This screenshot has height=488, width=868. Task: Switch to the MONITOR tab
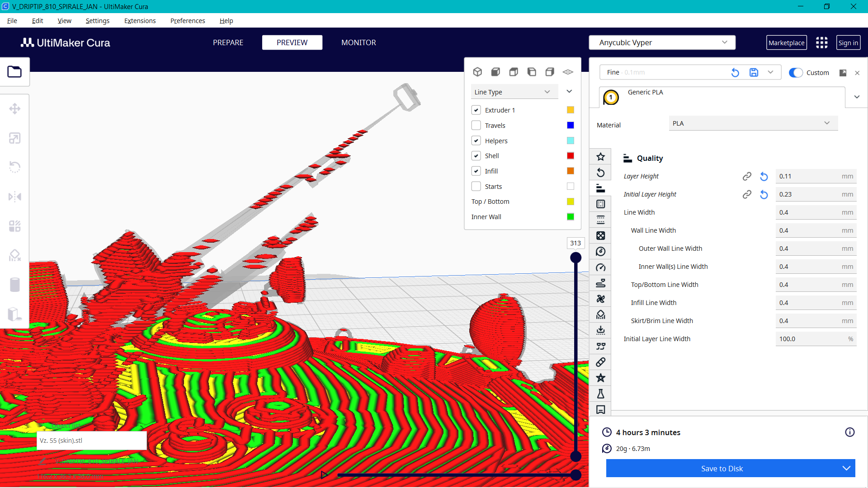[x=359, y=42]
